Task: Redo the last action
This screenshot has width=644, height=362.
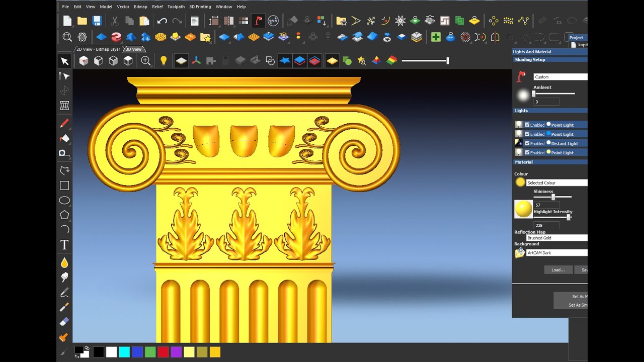Action: [177, 21]
